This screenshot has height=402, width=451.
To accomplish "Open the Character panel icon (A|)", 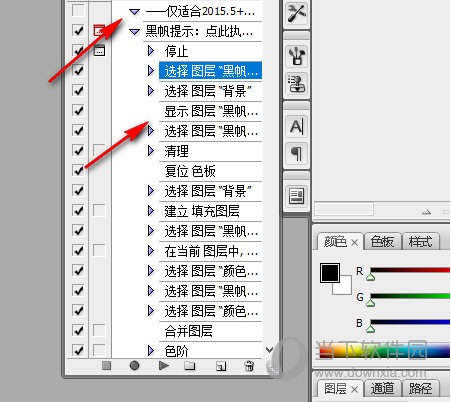I will pos(296,127).
